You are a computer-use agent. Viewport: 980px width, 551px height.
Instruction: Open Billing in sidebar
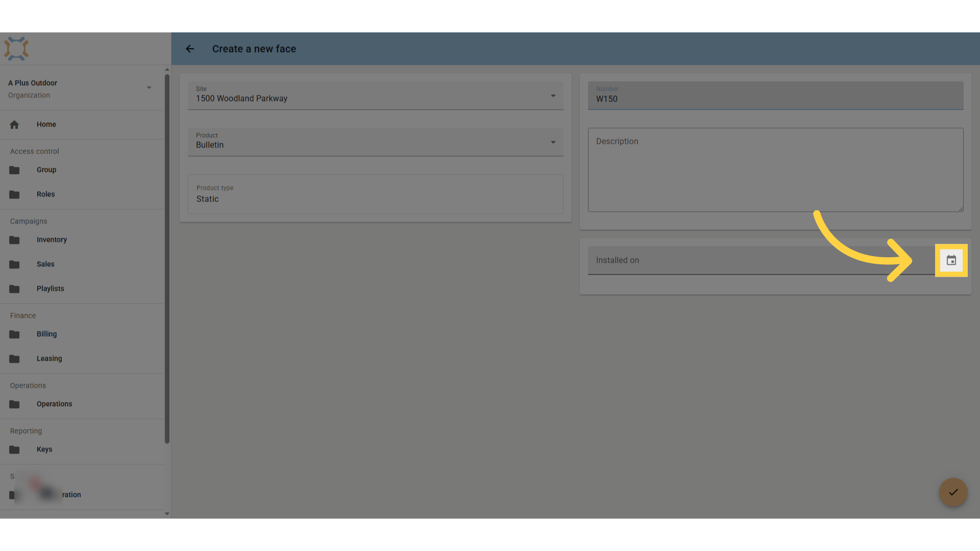(x=82, y=334)
